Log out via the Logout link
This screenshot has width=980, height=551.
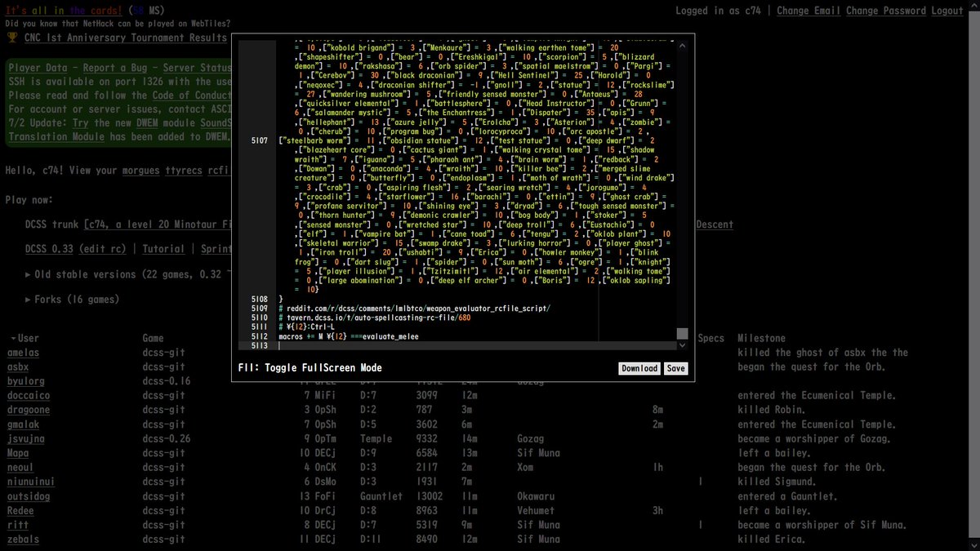click(x=947, y=11)
